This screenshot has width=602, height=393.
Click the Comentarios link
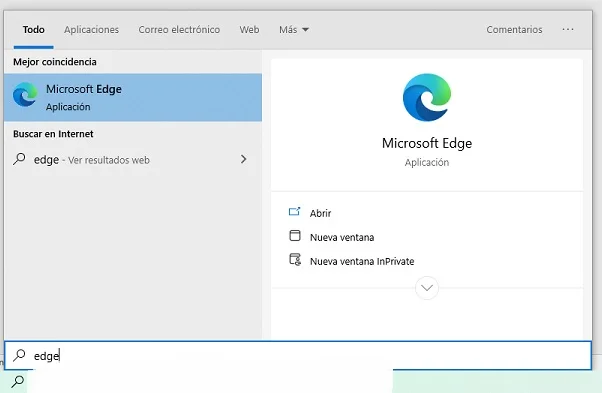point(514,30)
